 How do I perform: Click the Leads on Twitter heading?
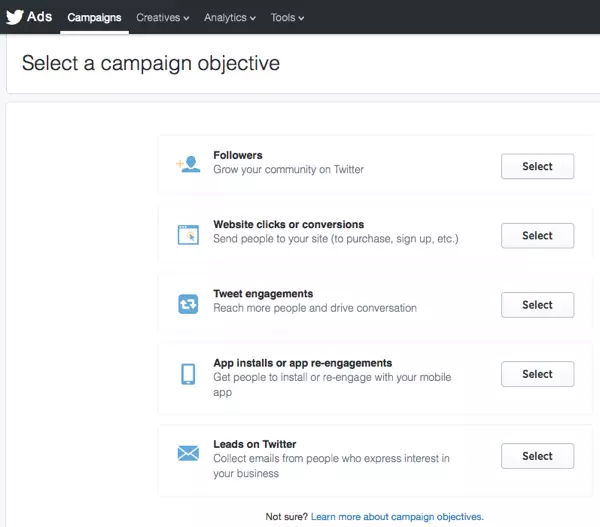pyautogui.click(x=255, y=444)
